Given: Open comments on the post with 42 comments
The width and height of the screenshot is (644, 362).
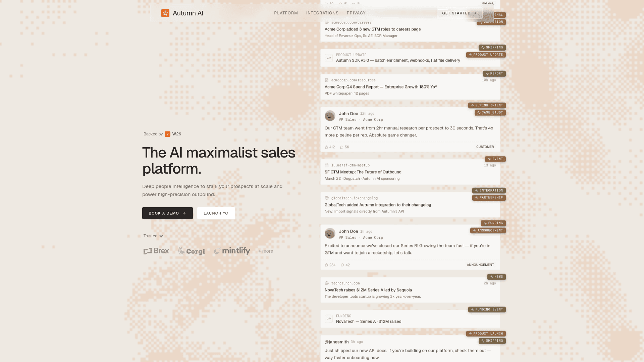Looking at the screenshot, I should point(345,265).
